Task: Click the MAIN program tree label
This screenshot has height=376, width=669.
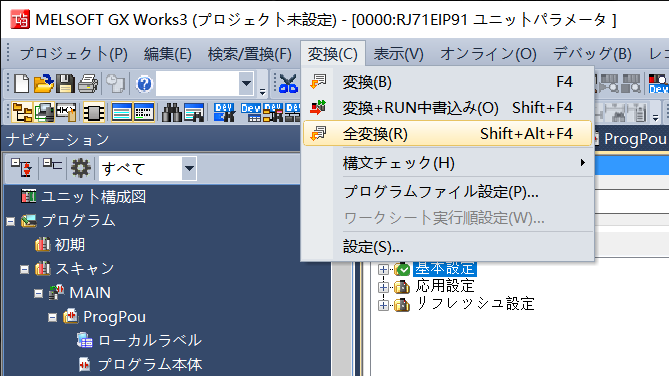Action: (90, 293)
